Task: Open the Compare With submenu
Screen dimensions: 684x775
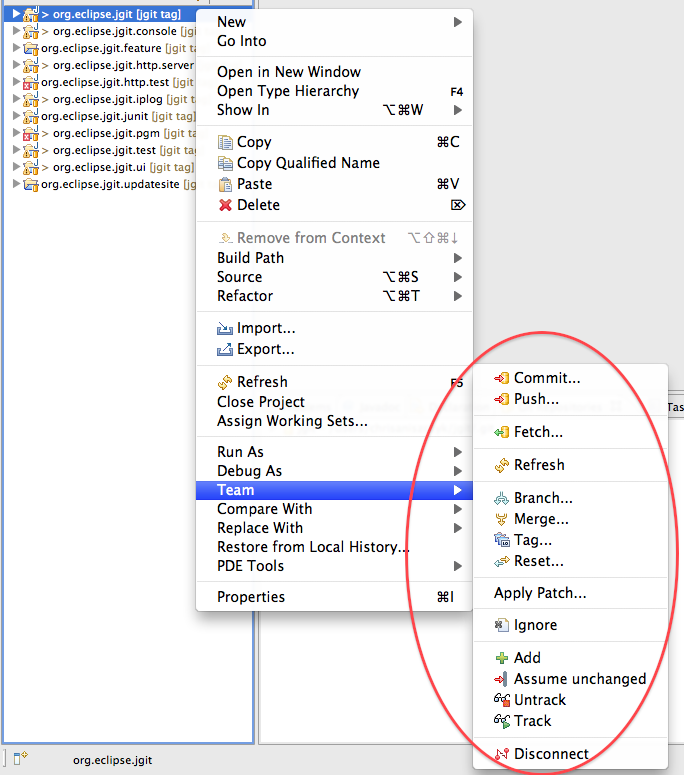Action: [334, 509]
